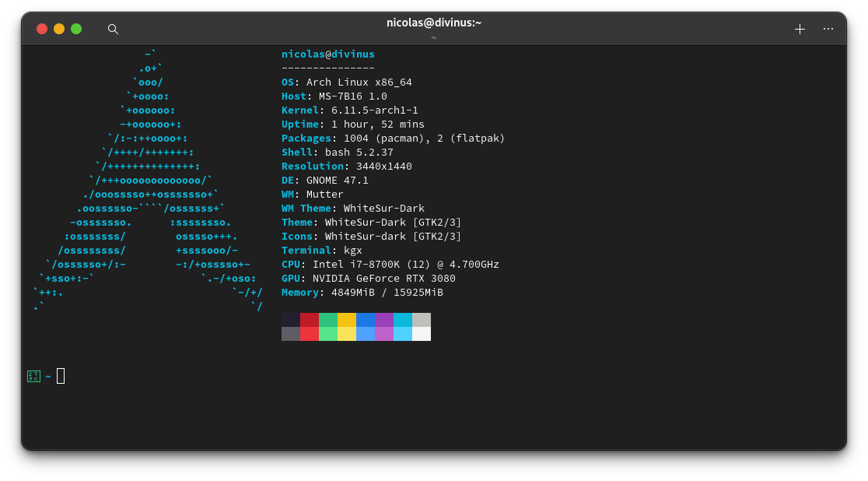Open a new tab with the plus icon

[x=800, y=29]
